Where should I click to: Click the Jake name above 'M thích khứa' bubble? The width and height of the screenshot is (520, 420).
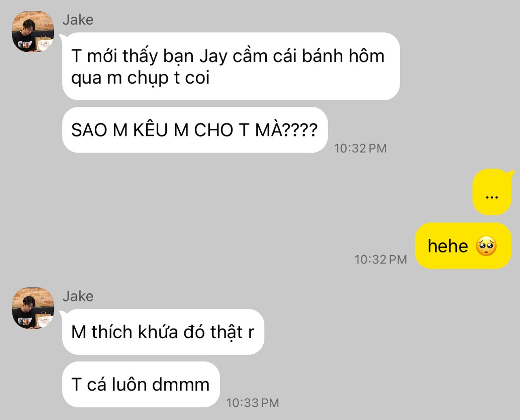point(78,296)
